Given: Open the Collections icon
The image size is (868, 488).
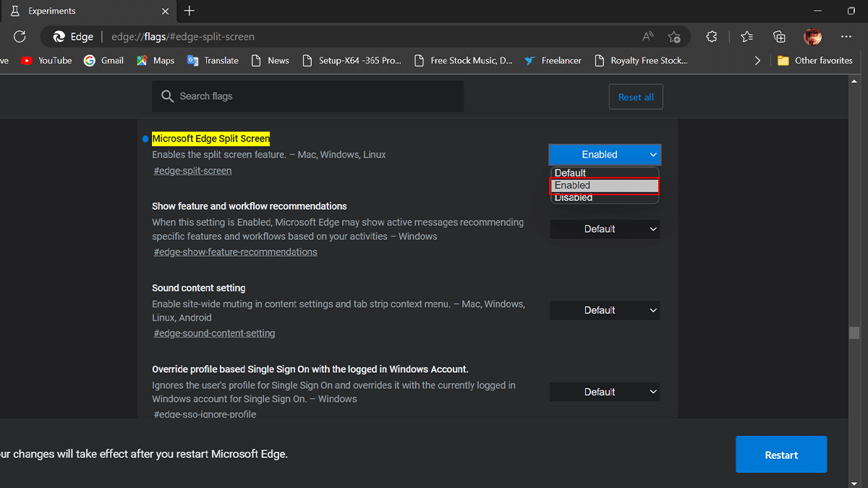Looking at the screenshot, I should click(779, 37).
